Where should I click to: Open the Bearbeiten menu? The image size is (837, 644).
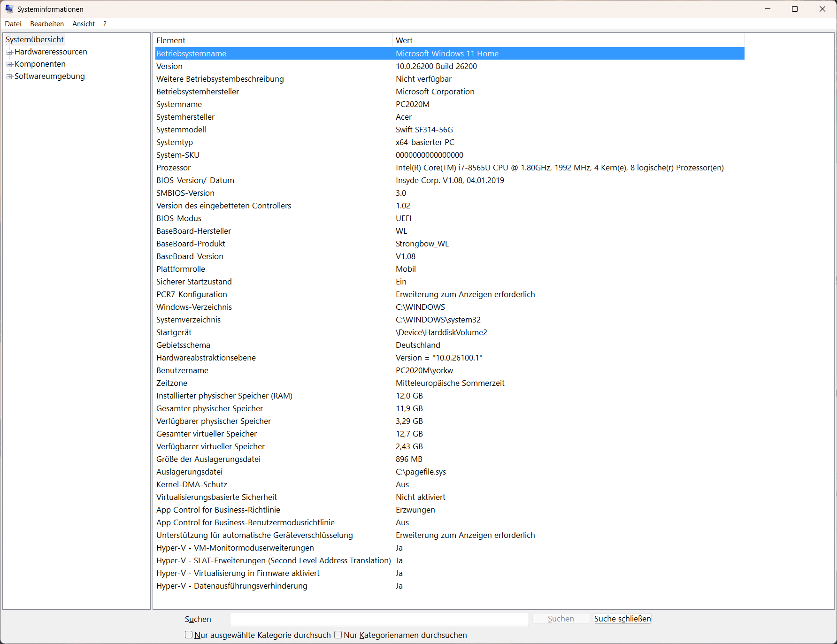[x=47, y=24]
